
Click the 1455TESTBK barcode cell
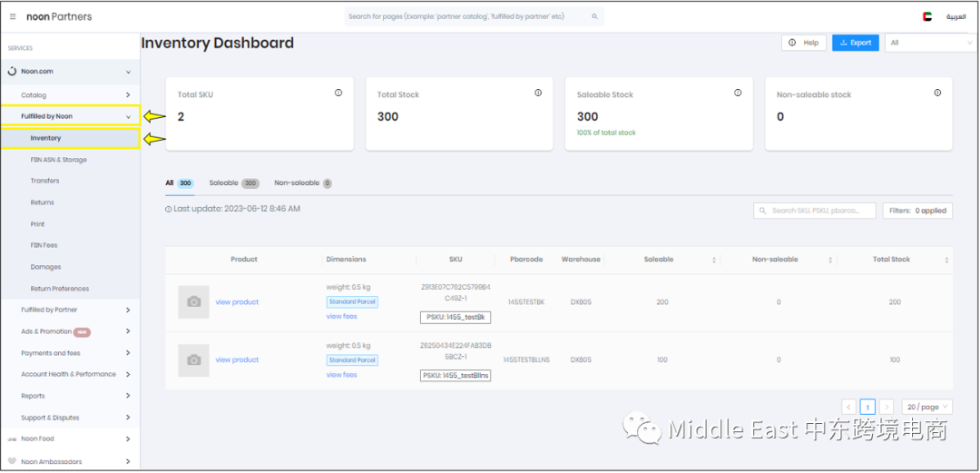(526, 302)
